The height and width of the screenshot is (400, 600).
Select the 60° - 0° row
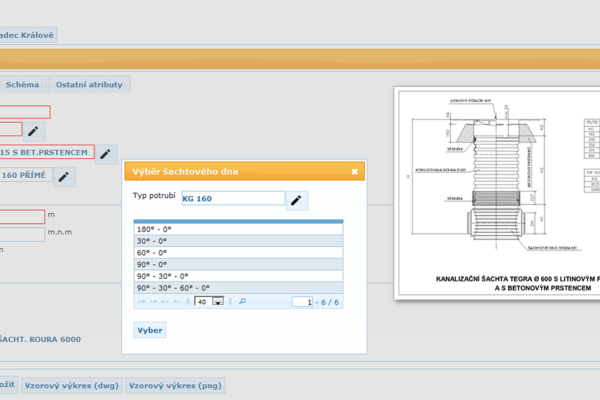point(238,253)
